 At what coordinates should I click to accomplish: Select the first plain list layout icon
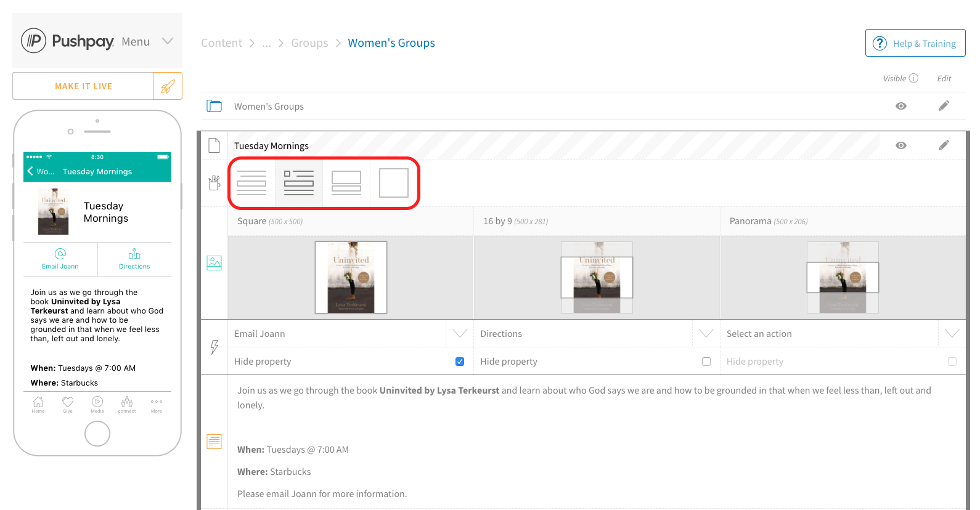pyautogui.click(x=251, y=183)
